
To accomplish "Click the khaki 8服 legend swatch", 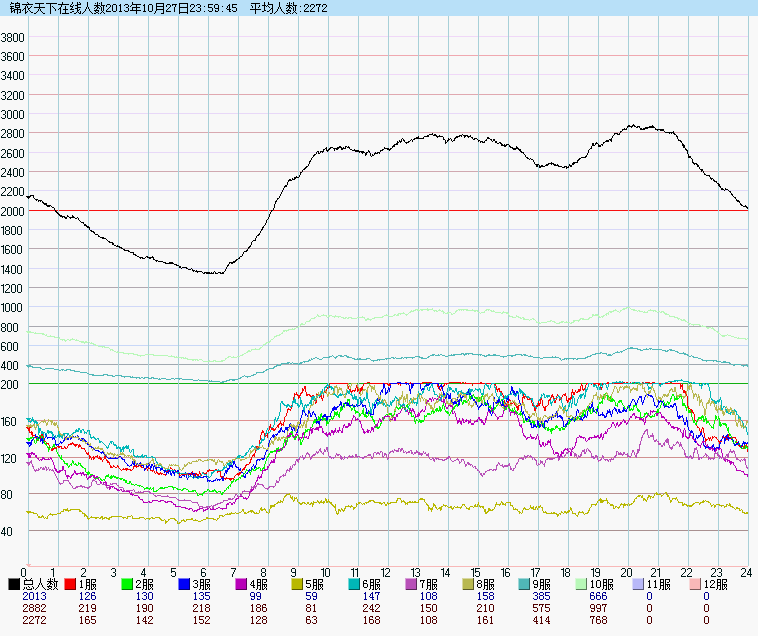I will [470, 584].
